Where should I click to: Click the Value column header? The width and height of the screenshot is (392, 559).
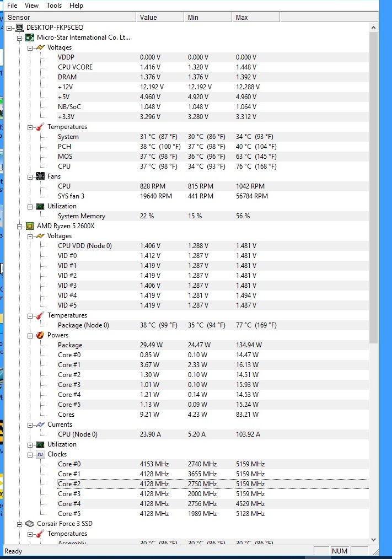coord(160,17)
